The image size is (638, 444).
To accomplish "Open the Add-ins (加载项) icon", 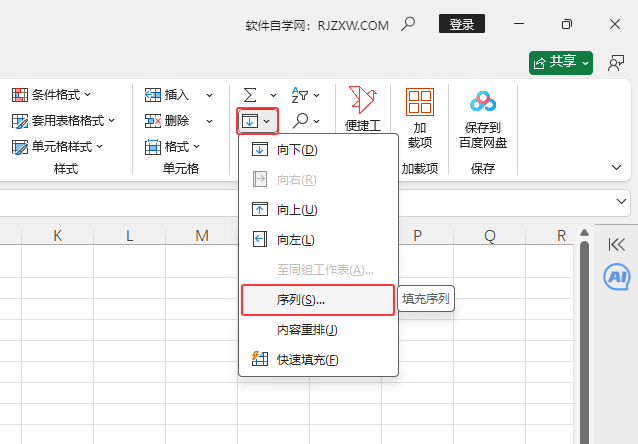I will [x=420, y=118].
